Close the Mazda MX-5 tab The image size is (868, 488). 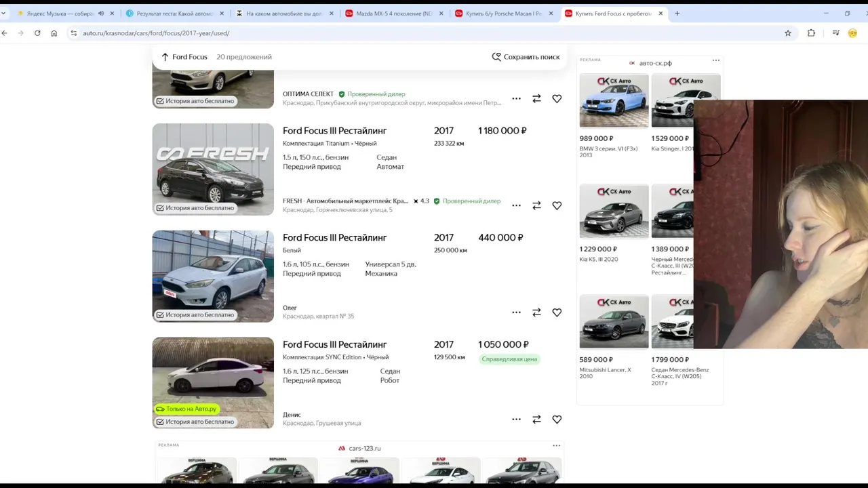pyautogui.click(x=441, y=14)
